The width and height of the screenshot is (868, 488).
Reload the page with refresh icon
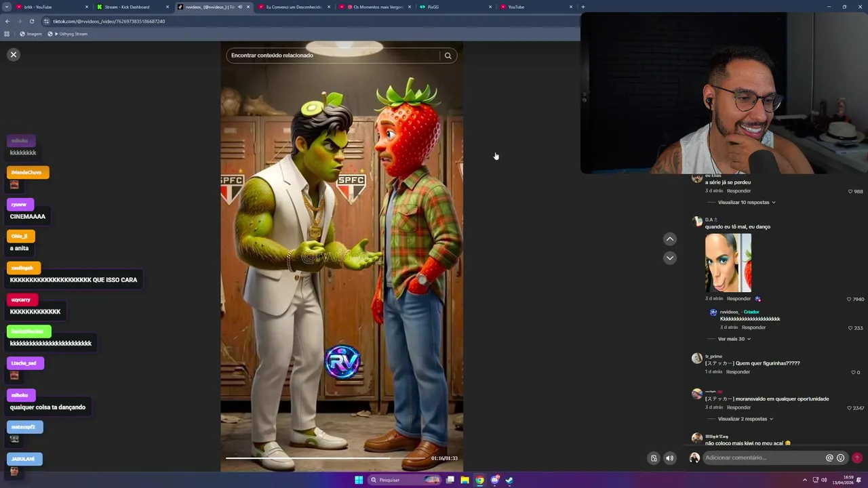32,21
